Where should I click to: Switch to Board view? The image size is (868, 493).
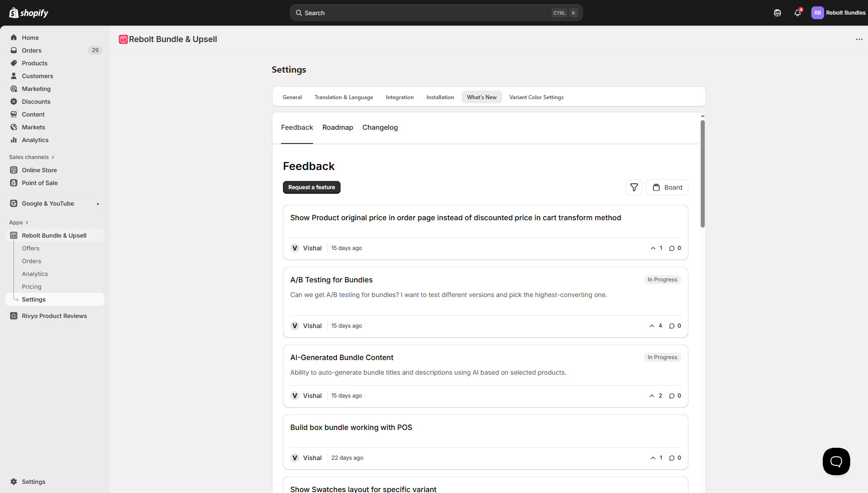coord(667,187)
